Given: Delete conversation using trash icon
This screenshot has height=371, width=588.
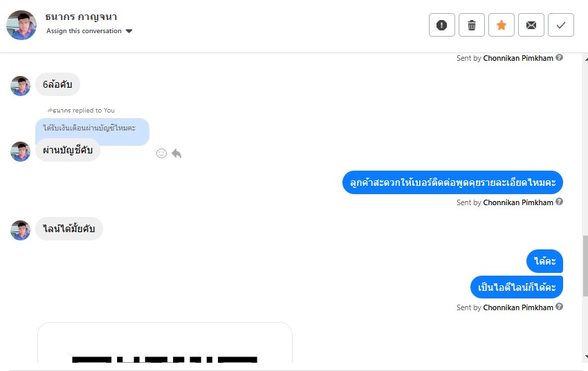Looking at the screenshot, I should point(472,25).
